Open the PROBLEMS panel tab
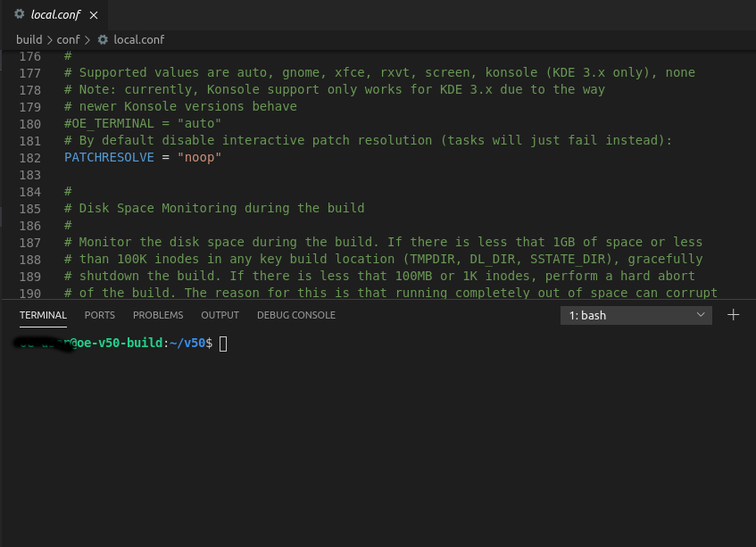 [x=158, y=315]
